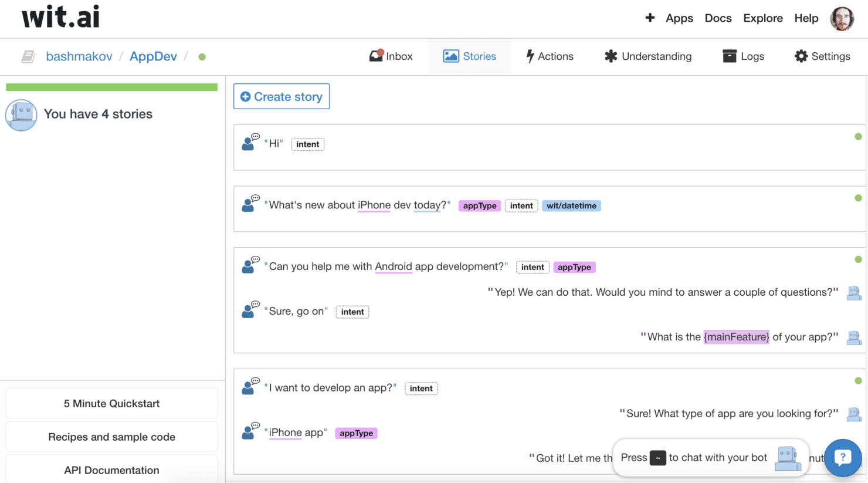This screenshot has width=868, height=483.
Task: Click the intent tag next to wit/datetime
Action: coord(521,206)
